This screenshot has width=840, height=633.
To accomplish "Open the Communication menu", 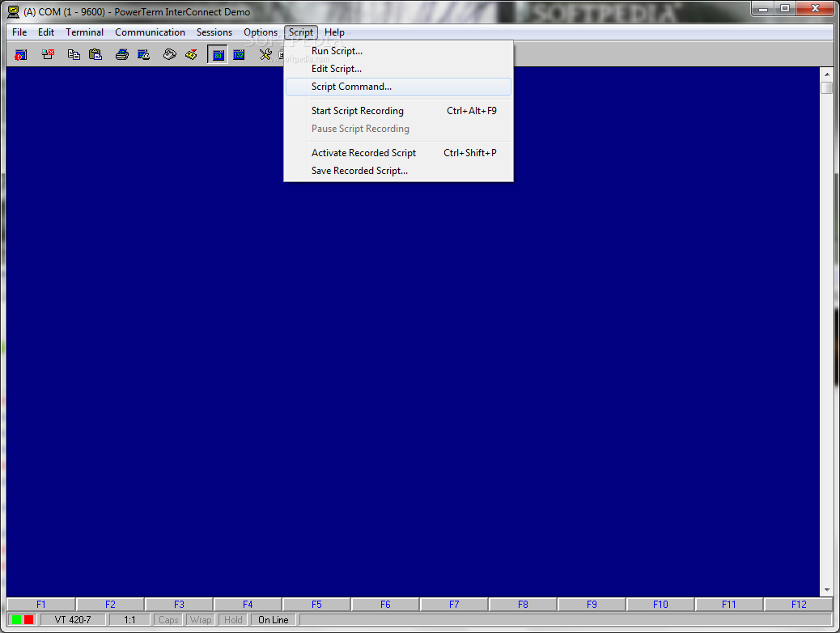I will pos(150,32).
